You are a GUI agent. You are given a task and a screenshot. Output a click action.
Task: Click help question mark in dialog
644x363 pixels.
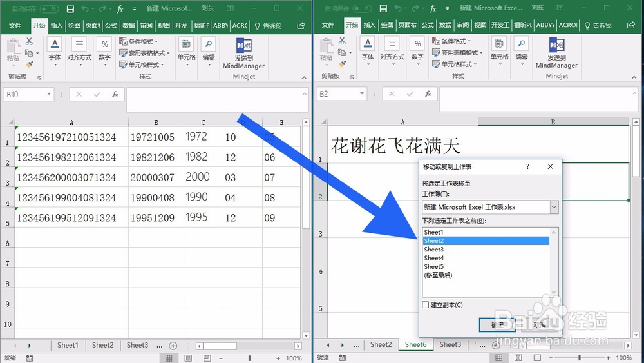[x=528, y=166]
